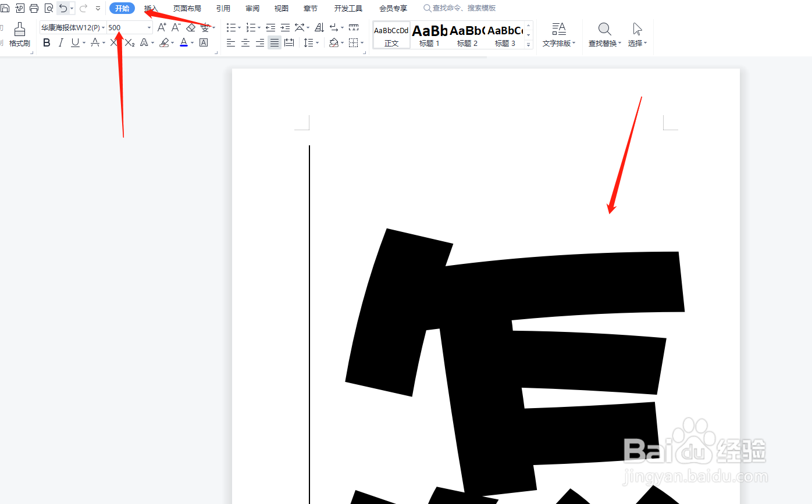Open the font name dropdown
This screenshot has height=504, width=812.
pyautogui.click(x=103, y=27)
